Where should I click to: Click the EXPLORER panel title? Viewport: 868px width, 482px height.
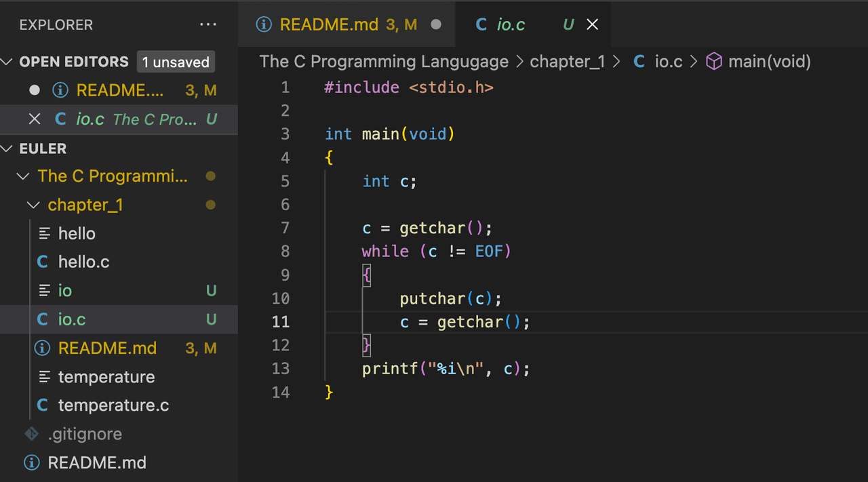point(56,25)
